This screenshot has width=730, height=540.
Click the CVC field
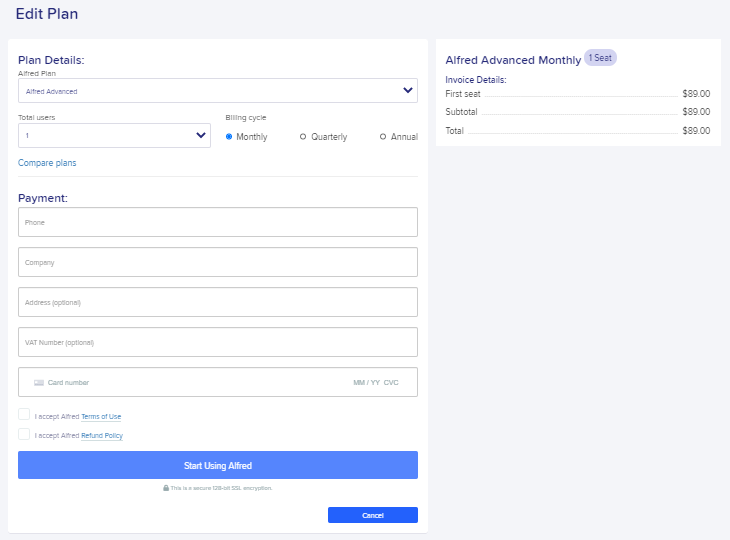pyautogui.click(x=391, y=383)
